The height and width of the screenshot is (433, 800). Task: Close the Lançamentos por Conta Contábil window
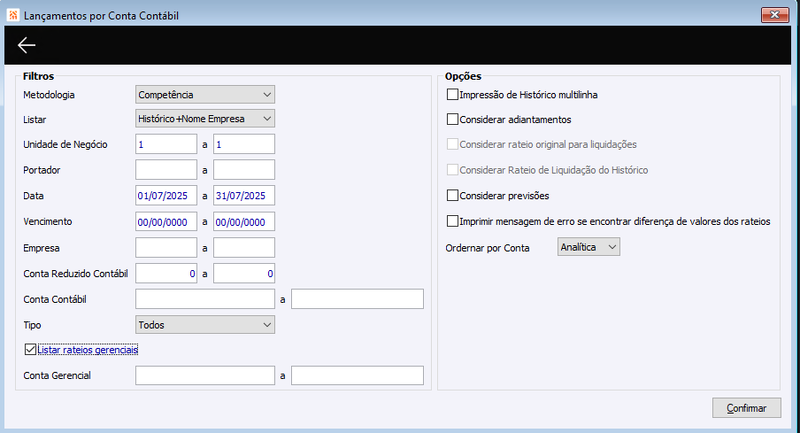(774, 15)
